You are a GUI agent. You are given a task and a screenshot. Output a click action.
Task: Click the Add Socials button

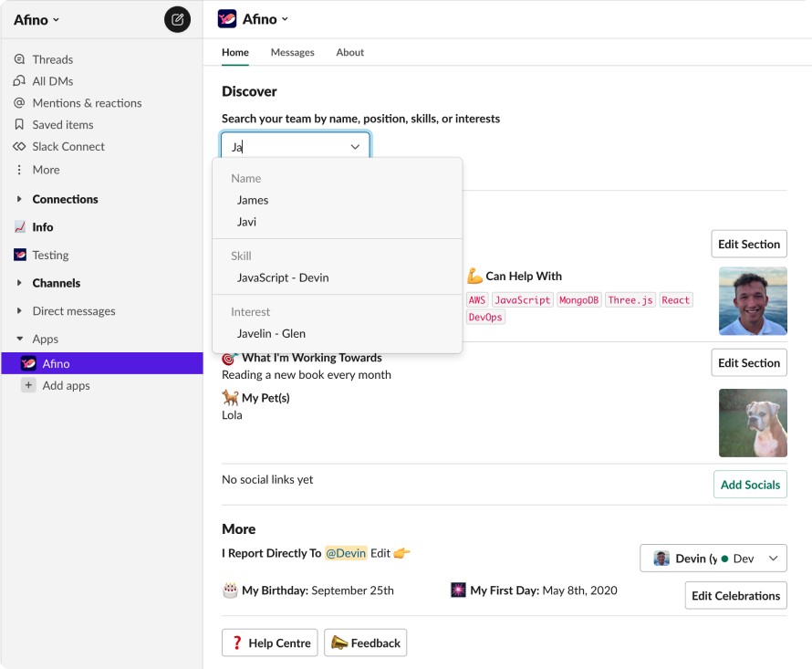point(750,485)
